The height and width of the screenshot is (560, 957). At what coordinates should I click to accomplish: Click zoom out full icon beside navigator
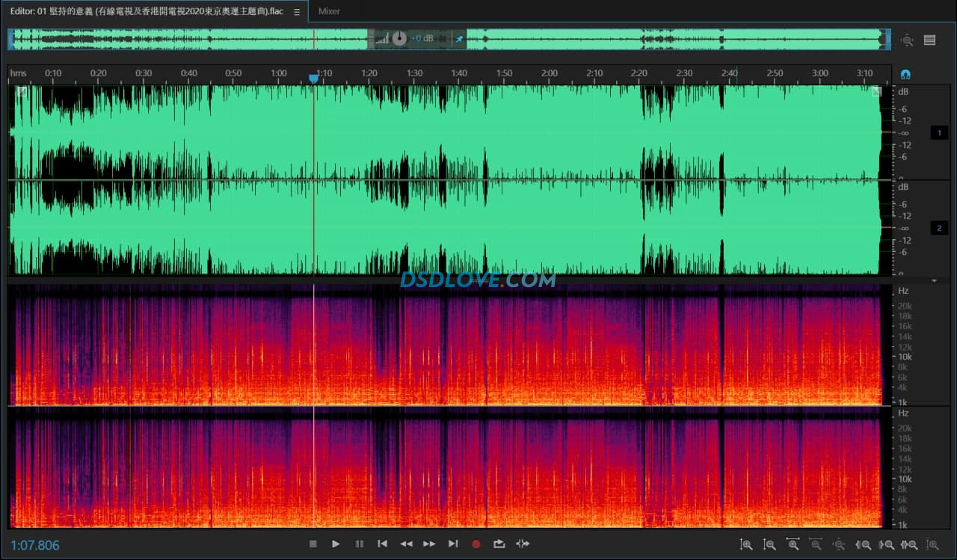pyautogui.click(x=907, y=40)
